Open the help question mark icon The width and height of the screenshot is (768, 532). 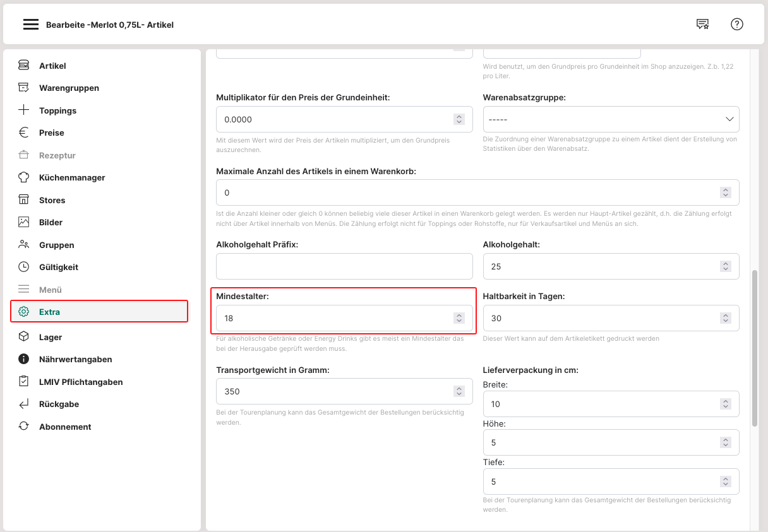pyautogui.click(x=737, y=24)
